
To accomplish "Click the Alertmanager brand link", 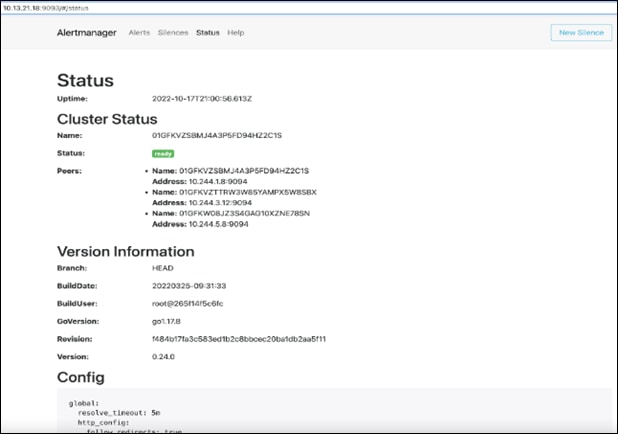I will click(x=86, y=33).
